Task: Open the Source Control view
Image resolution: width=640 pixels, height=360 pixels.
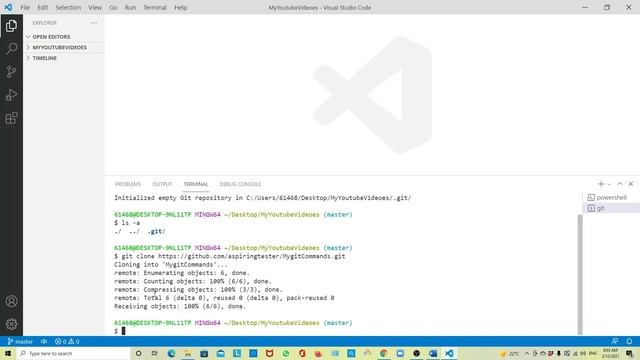Action: click(11, 72)
